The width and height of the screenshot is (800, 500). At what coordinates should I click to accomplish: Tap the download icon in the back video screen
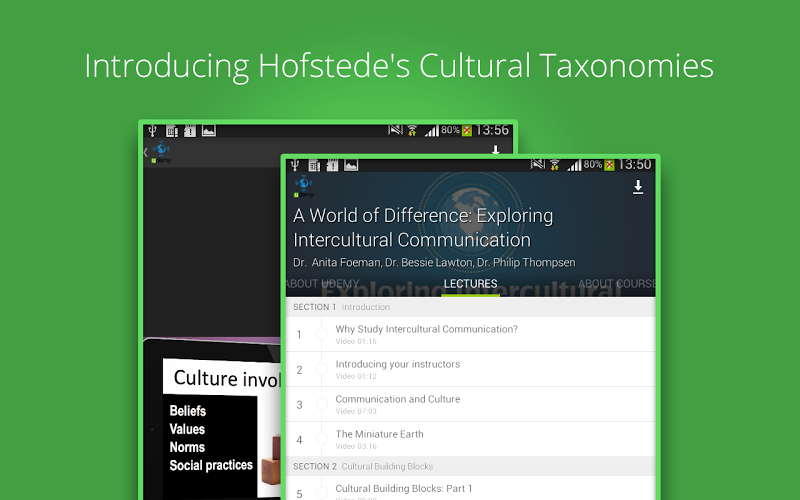pyautogui.click(x=495, y=150)
